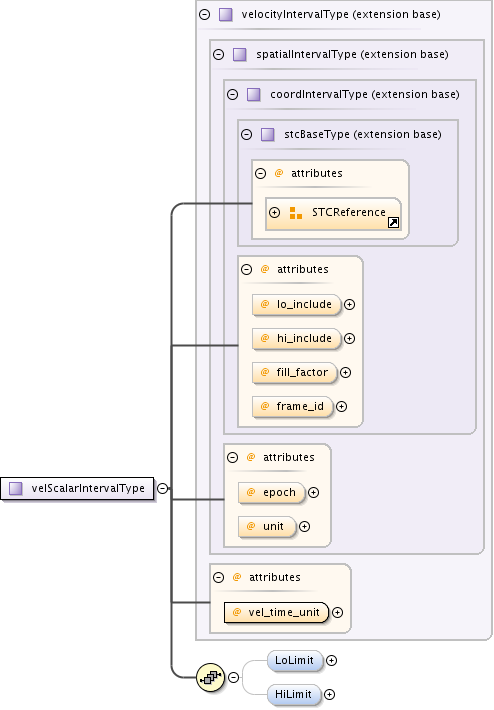Image resolution: width=494 pixels, height=710 pixels.
Task: Click @ icon of frame_id attribute
Action: point(265,406)
